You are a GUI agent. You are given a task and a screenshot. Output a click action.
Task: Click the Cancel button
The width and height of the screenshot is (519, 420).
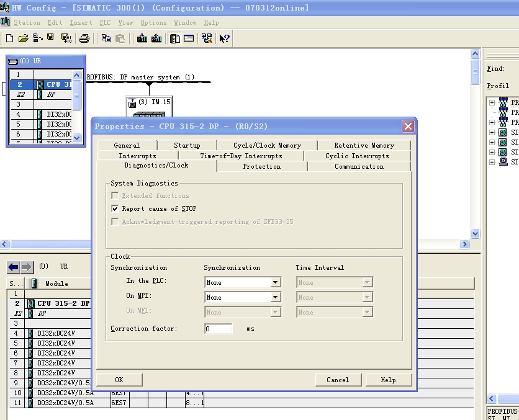(337, 380)
